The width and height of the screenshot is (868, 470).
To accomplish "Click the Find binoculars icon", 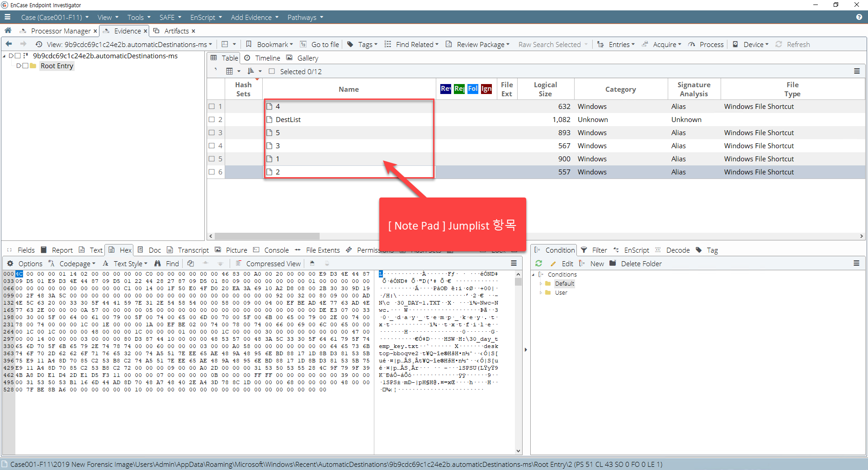I will click(158, 263).
